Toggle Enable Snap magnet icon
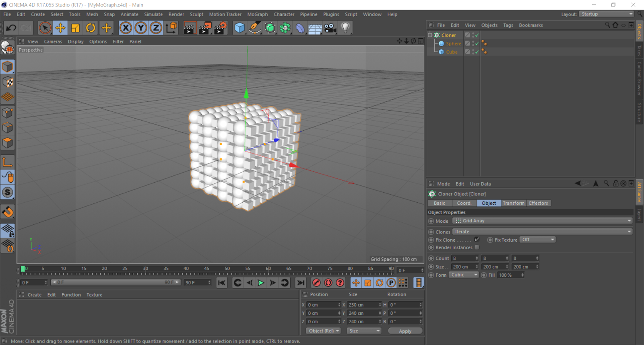Image resolution: width=644 pixels, height=345 pixels. click(8, 212)
